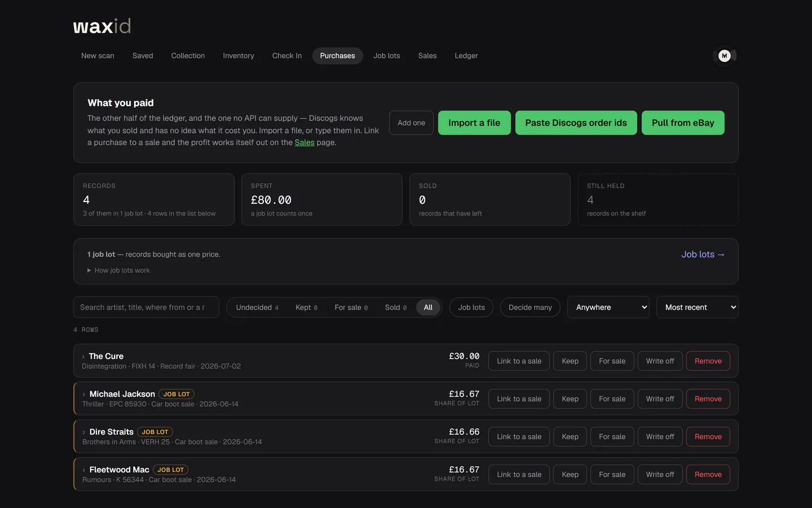The width and height of the screenshot is (812, 508).
Task: Expand The Cure row chevron
Action: point(83,357)
